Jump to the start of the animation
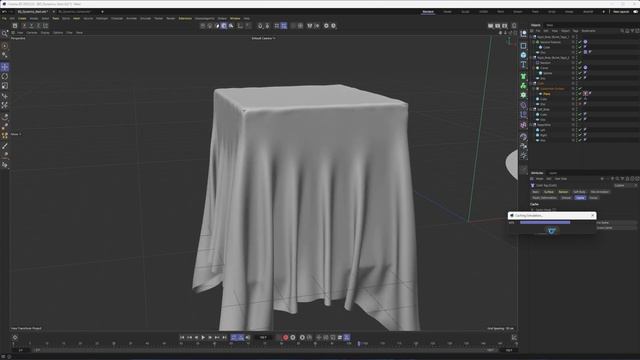 coord(182,338)
